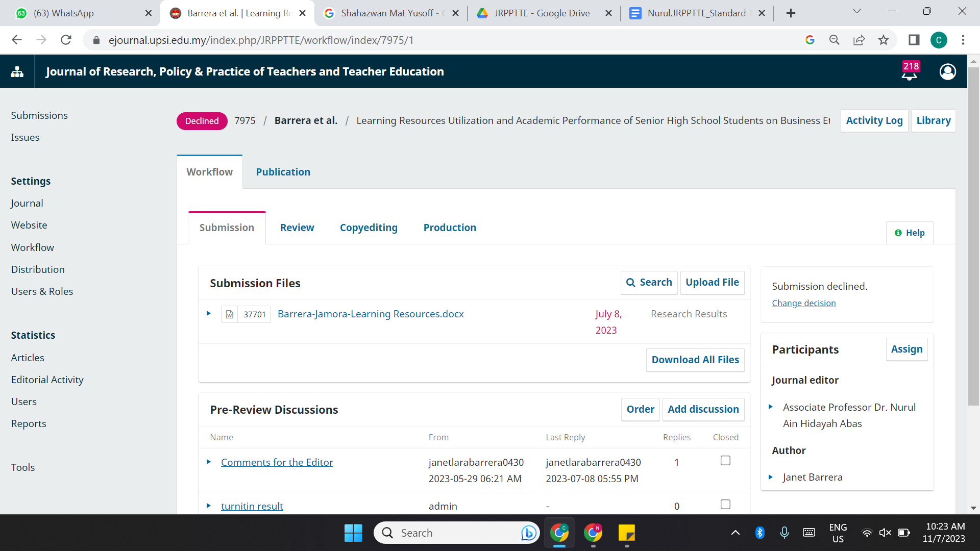Click the browser reload page icon
Screen dimensions: 980x551
point(66,40)
